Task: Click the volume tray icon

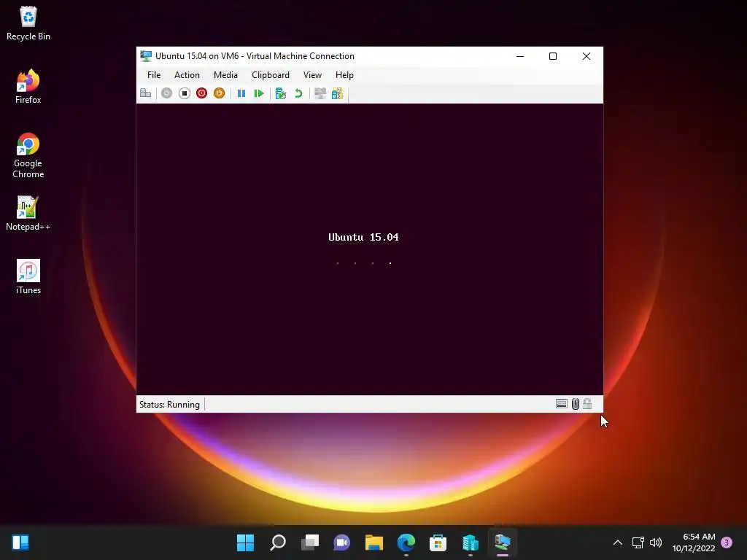Action: point(656,542)
